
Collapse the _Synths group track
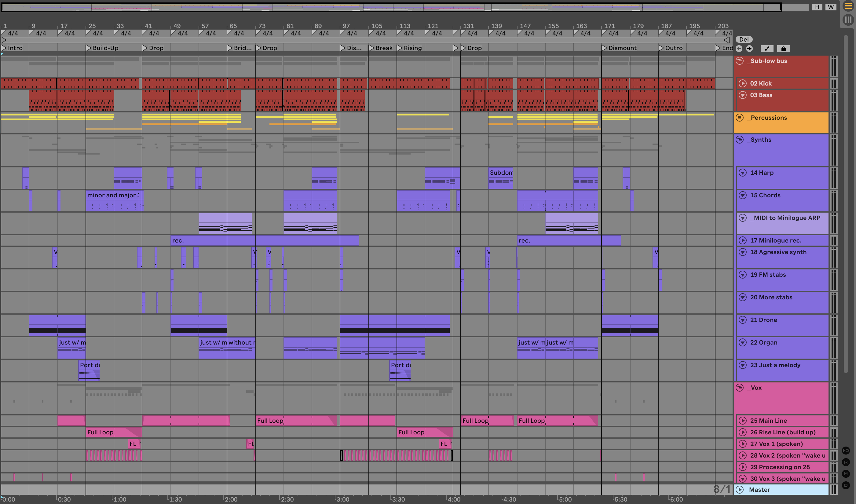[740, 140]
